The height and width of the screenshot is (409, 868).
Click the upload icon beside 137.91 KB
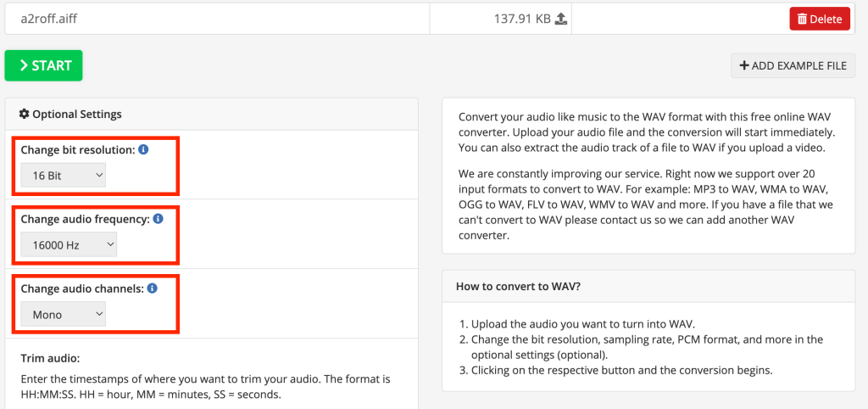(x=560, y=19)
